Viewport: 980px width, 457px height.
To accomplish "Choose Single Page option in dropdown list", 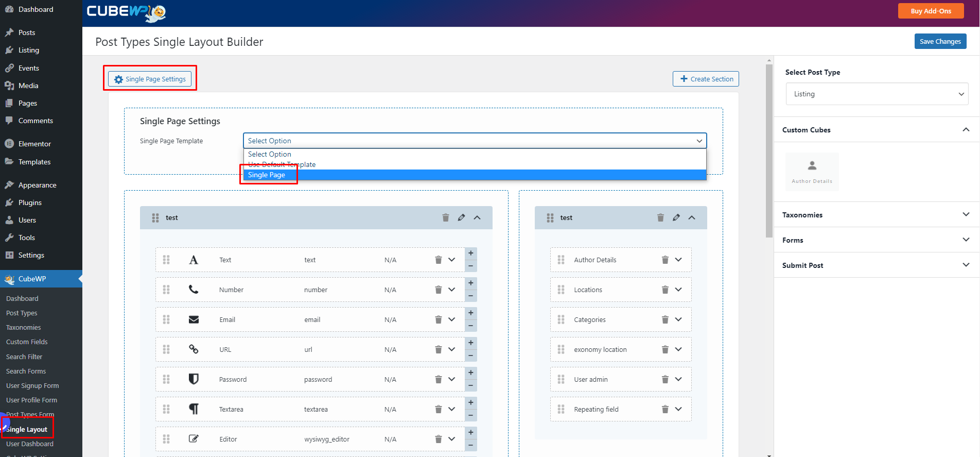I will (x=475, y=175).
